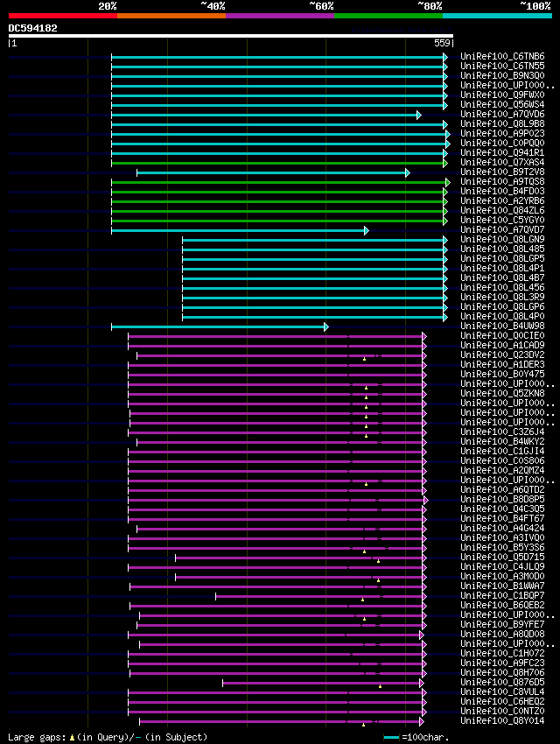Open hit UniRef100_A7QVD6
This screenshot has width=560, height=744.
tap(502, 114)
